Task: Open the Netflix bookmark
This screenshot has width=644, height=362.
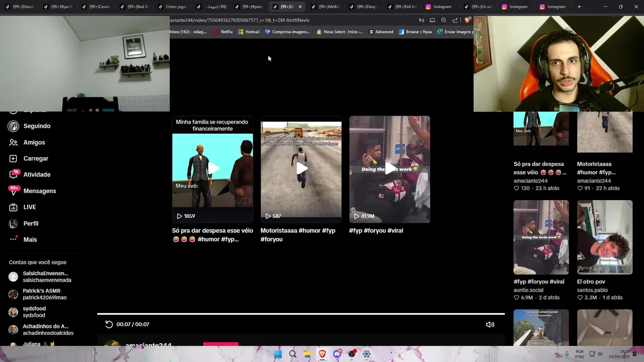Action: (223, 32)
